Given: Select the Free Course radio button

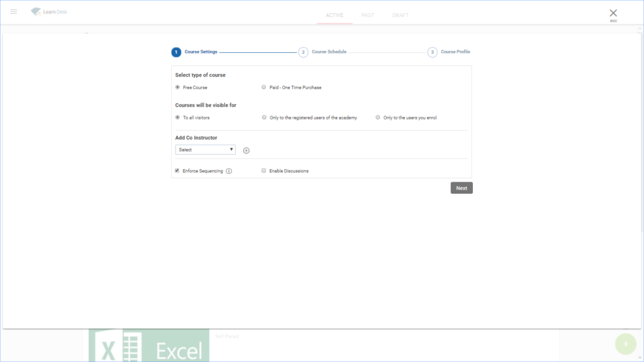Looking at the screenshot, I should [x=178, y=87].
